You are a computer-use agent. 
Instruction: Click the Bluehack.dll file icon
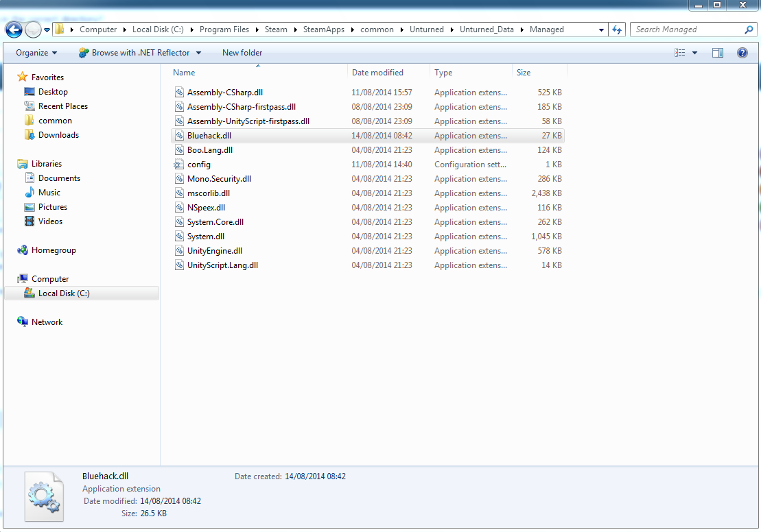point(179,135)
